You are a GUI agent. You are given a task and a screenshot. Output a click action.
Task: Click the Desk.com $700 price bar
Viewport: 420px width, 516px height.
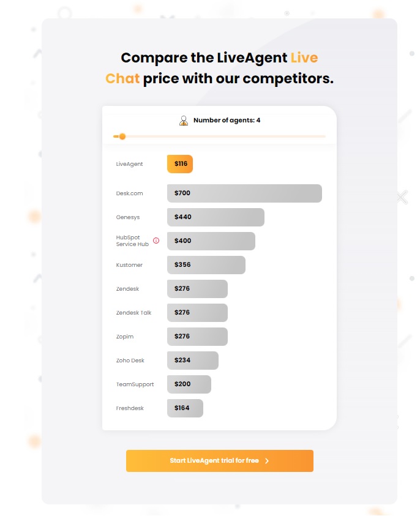[244, 193]
